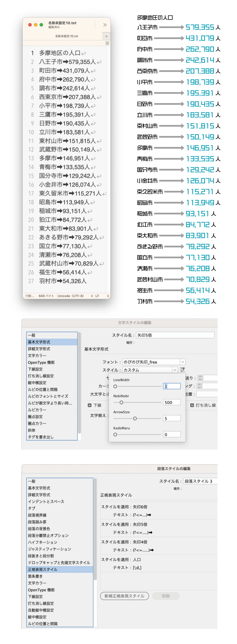Open the スタイル カスタム dropdown arrow
This screenshot has height=644, width=237.
(175, 370)
